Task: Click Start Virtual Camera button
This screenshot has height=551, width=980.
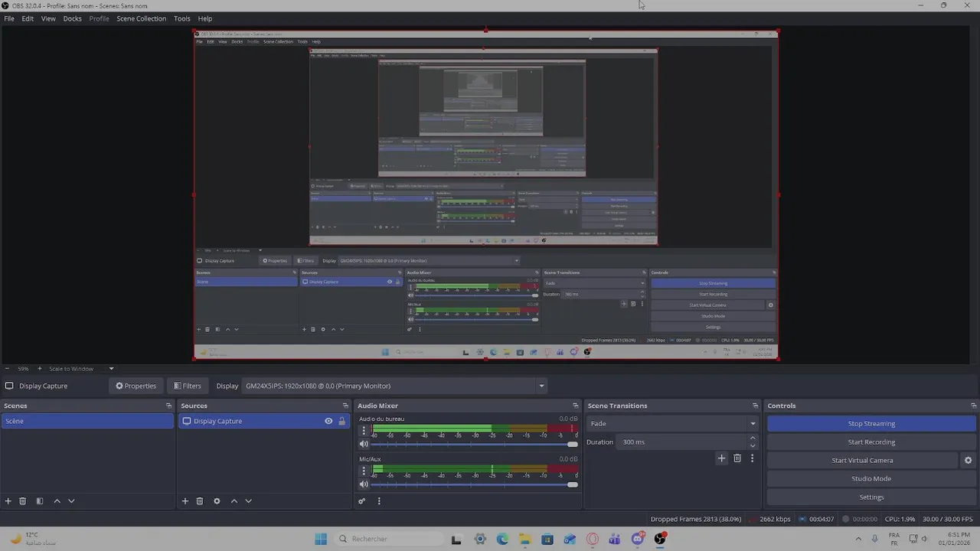Action: [x=862, y=461]
